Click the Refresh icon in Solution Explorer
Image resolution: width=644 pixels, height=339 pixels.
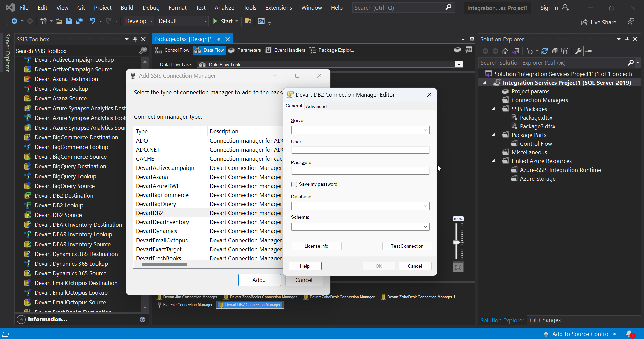point(545,51)
